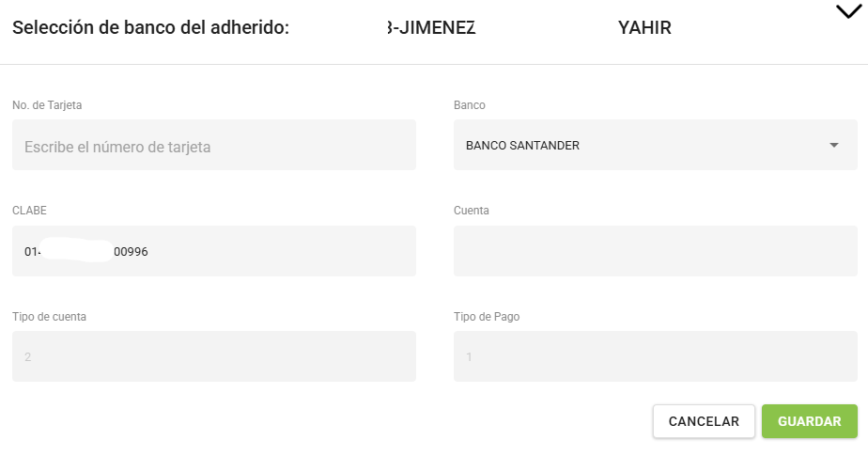The height and width of the screenshot is (472, 868).
Task: Click the 'Banco' field label
Action: pos(470,105)
